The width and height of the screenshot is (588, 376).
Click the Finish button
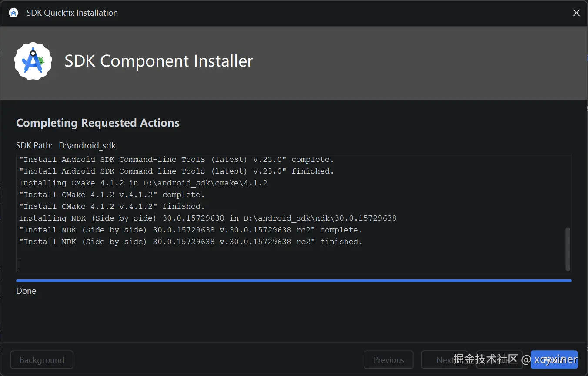(x=554, y=360)
